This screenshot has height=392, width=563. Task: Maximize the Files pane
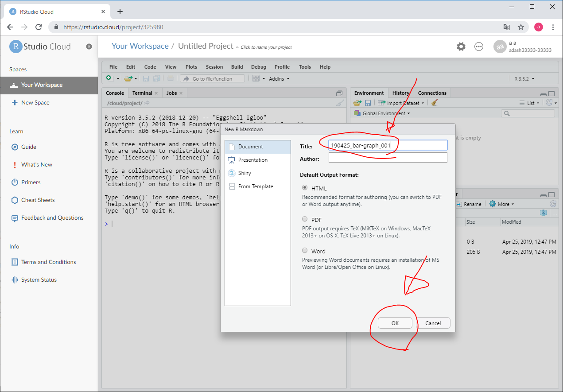551,194
